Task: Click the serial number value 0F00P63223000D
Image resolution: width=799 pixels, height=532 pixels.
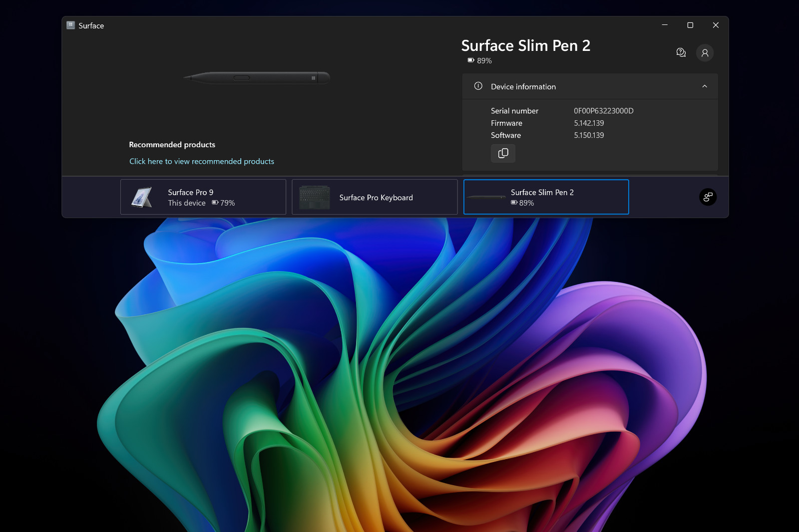Action: [603, 111]
